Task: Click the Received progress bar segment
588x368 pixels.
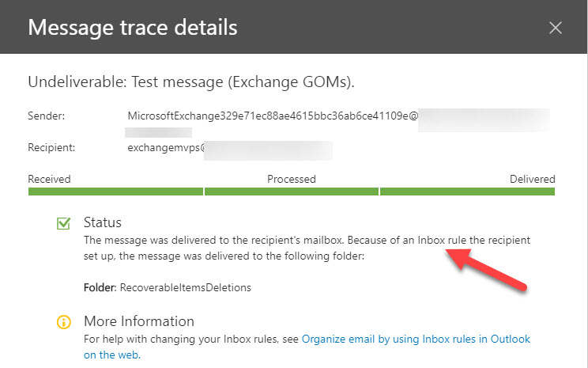Action: [115, 191]
